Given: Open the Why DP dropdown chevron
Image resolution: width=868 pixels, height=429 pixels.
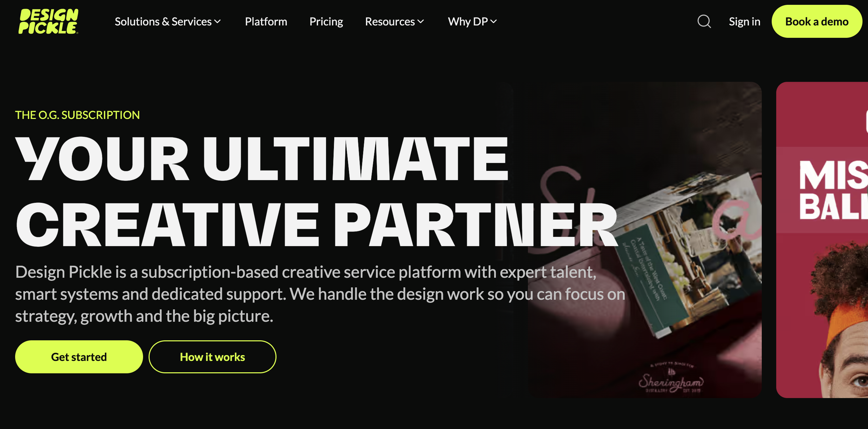Looking at the screenshot, I should 493,22.
